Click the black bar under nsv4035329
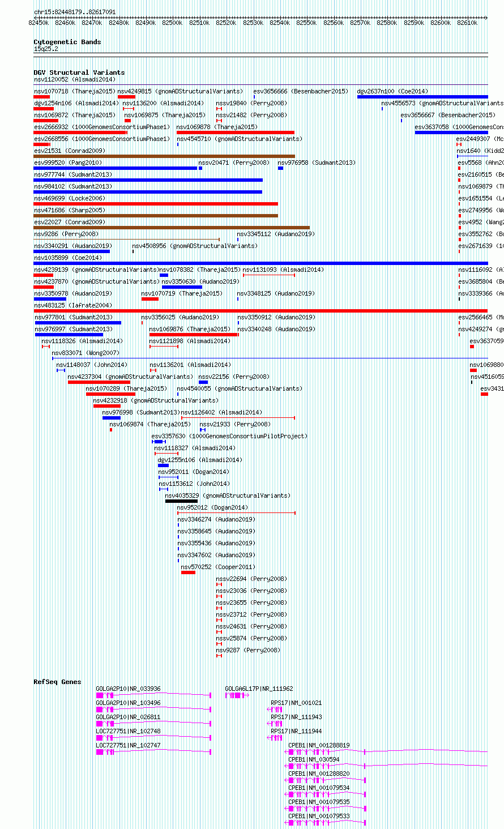 pos(182,501)
